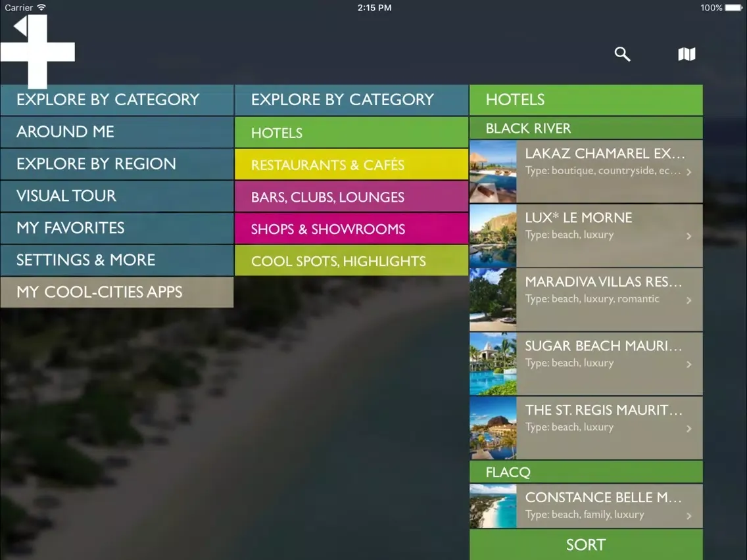Click the Black River section header

[586, 128]
